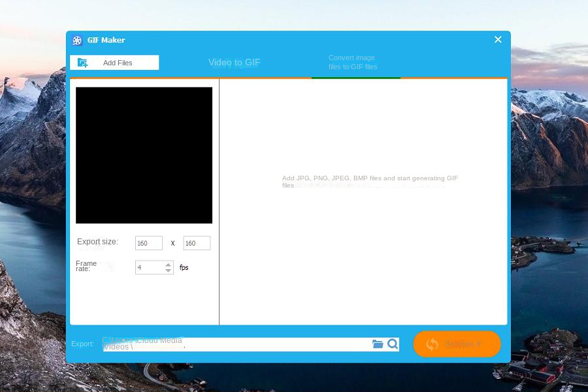
Task: Decrease frame rate using the down stepper arrow
Action: [x=168, y=270]
